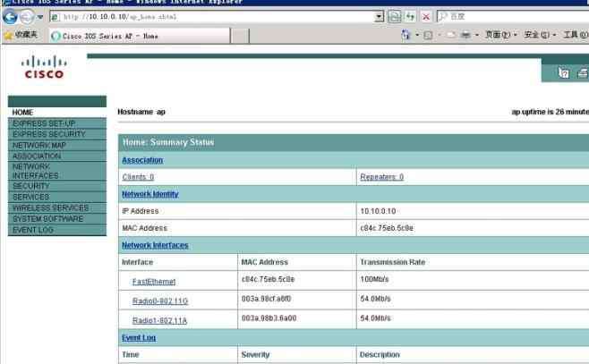Open SERVICES in left navigation
This screenshot has height=364, width=589.
57,197
